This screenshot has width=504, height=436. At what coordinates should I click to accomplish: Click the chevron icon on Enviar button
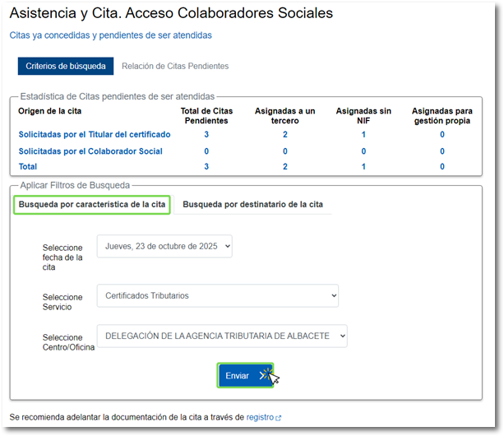262,376
